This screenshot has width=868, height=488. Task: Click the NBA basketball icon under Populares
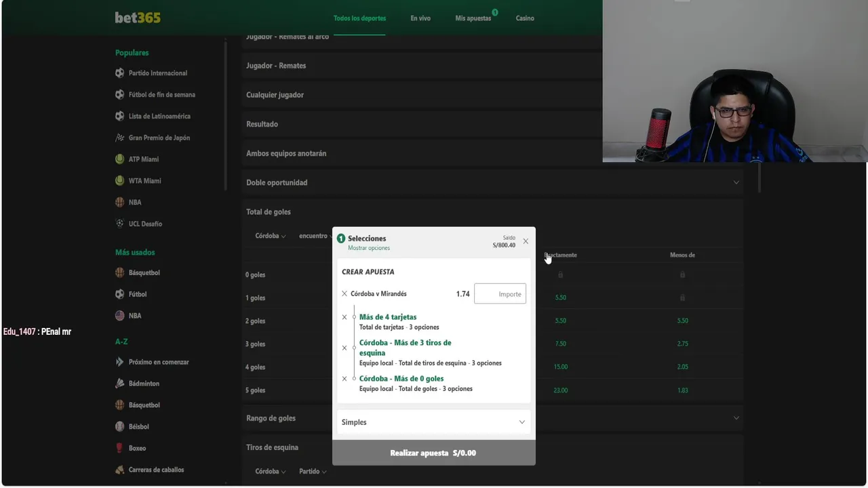coord(119,202)
